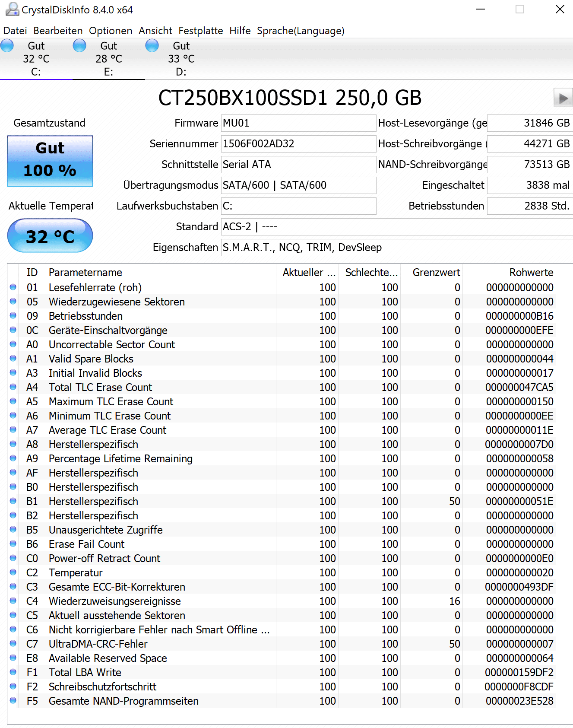573x728 pixels.
Task: Click the Standard field ACS-2
Action: pos(397,227)
